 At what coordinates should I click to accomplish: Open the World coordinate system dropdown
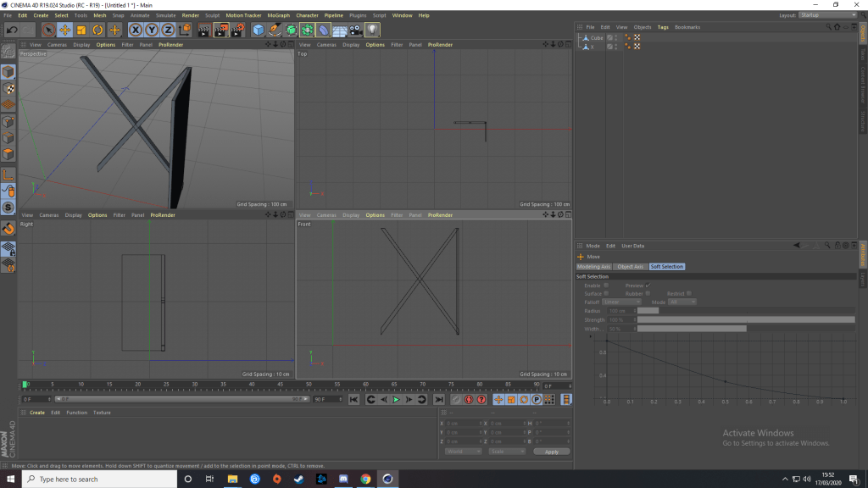(x=463, y=452)
